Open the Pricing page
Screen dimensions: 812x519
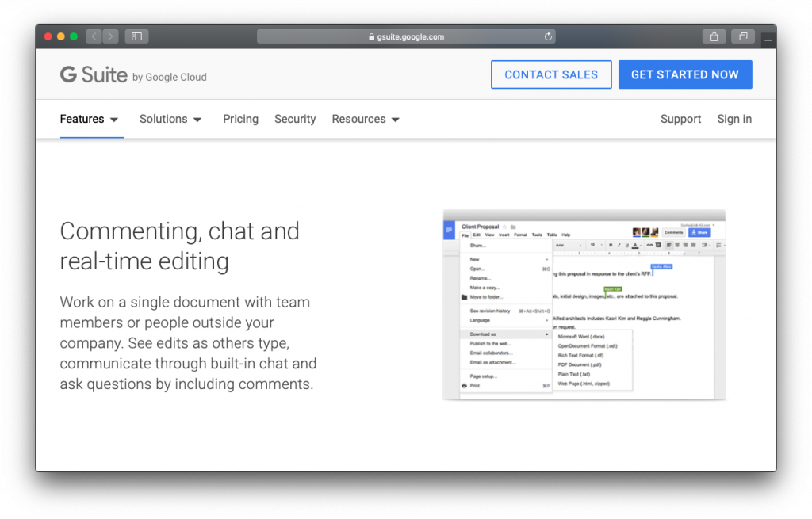[x=240, y=119]
